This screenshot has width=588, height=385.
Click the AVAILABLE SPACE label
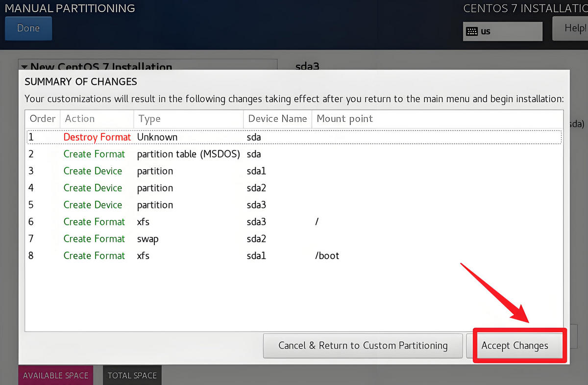click(56, 375)
